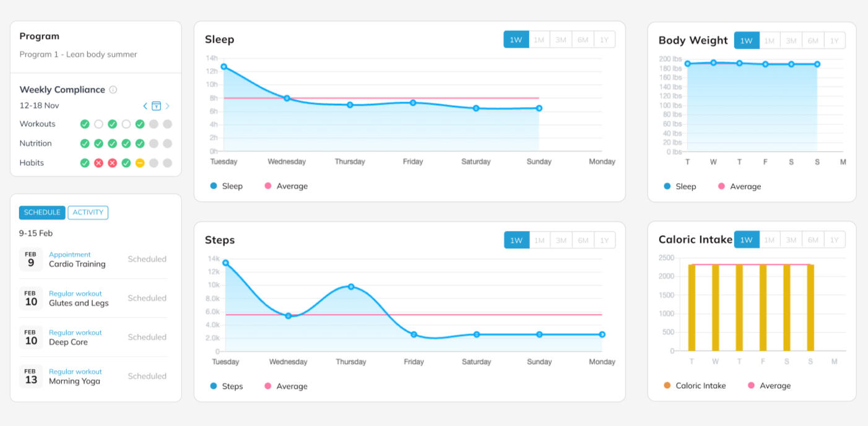Click the Thursday data point on Steps chart
868x426 pixels.
pyautogui.click(x=351, y=287)
